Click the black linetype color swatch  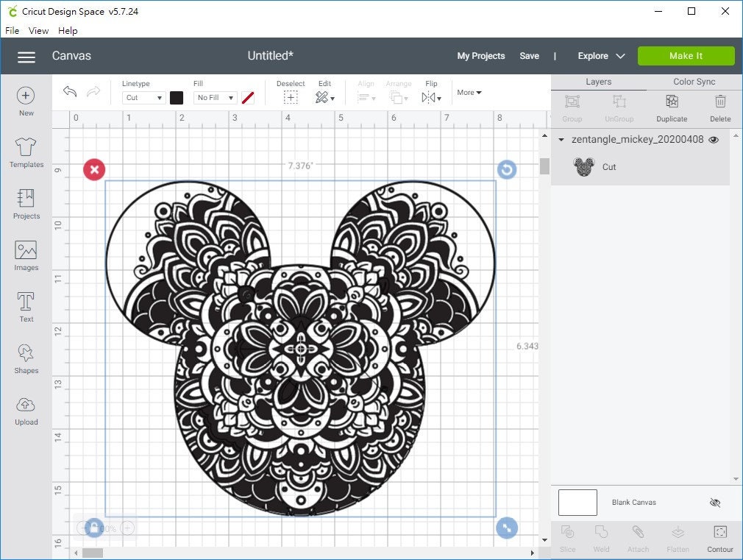tap(177, 98)
